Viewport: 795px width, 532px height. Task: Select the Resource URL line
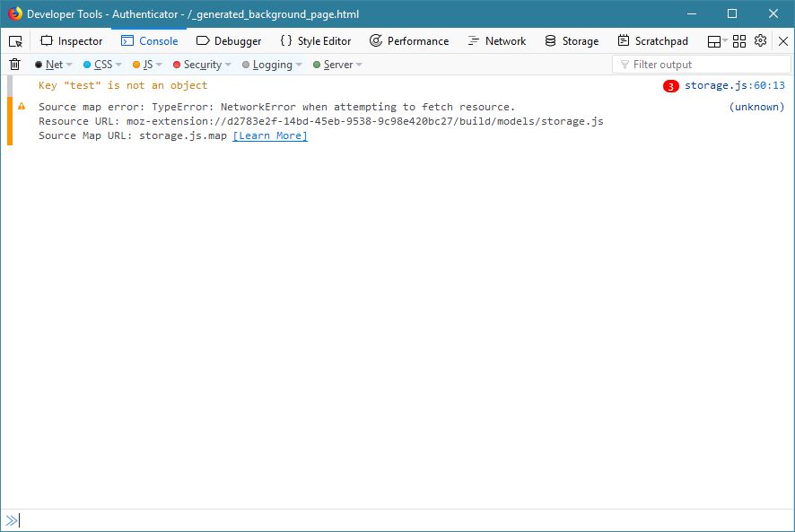321,121
